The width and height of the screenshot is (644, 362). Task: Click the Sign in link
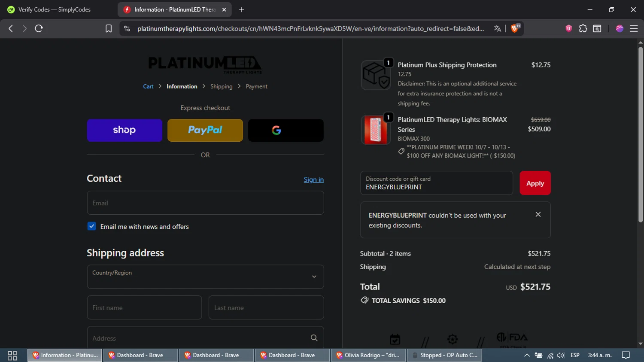click(314, 179)
